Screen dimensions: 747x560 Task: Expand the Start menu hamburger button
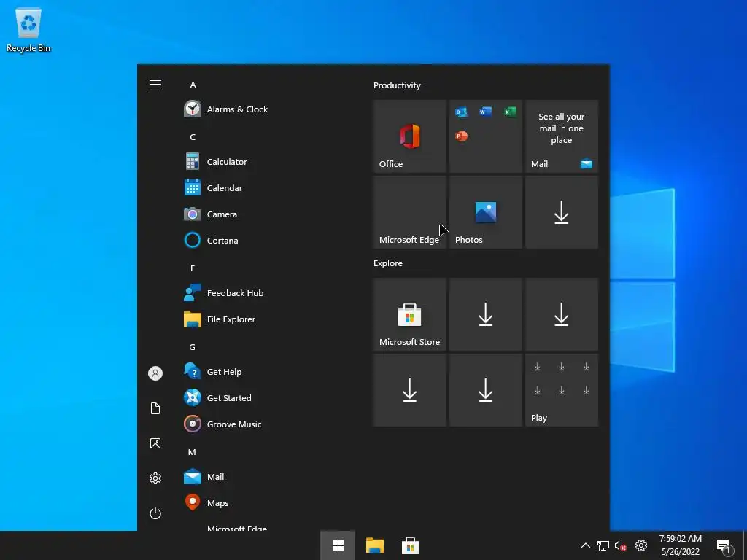tap(155, 85)
